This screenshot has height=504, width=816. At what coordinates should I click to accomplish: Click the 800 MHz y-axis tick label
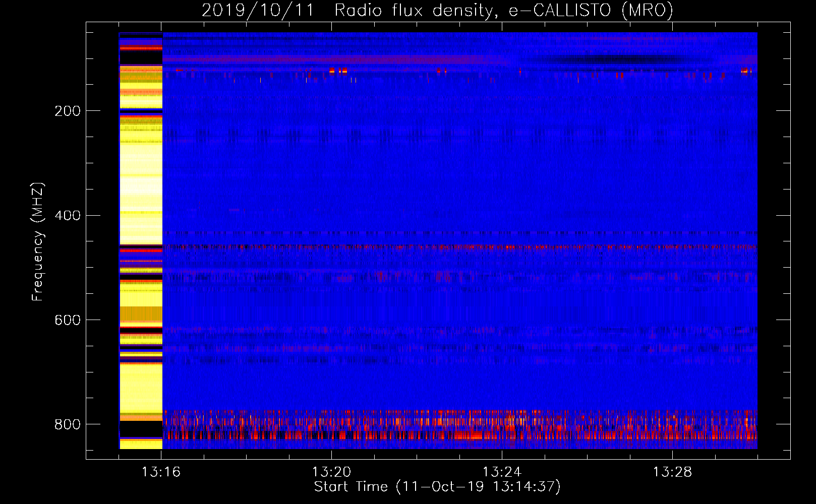pyautogui.click(x=67, y=424)
